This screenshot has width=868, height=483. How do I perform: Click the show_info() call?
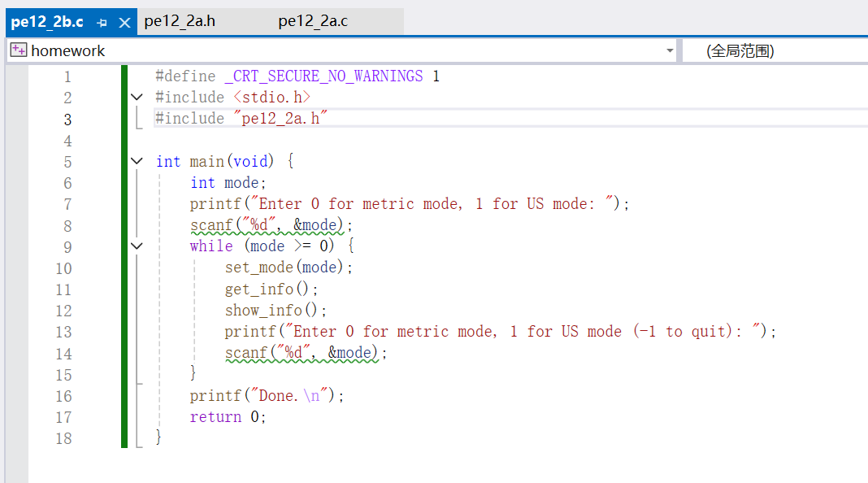(x=276, y=310)
